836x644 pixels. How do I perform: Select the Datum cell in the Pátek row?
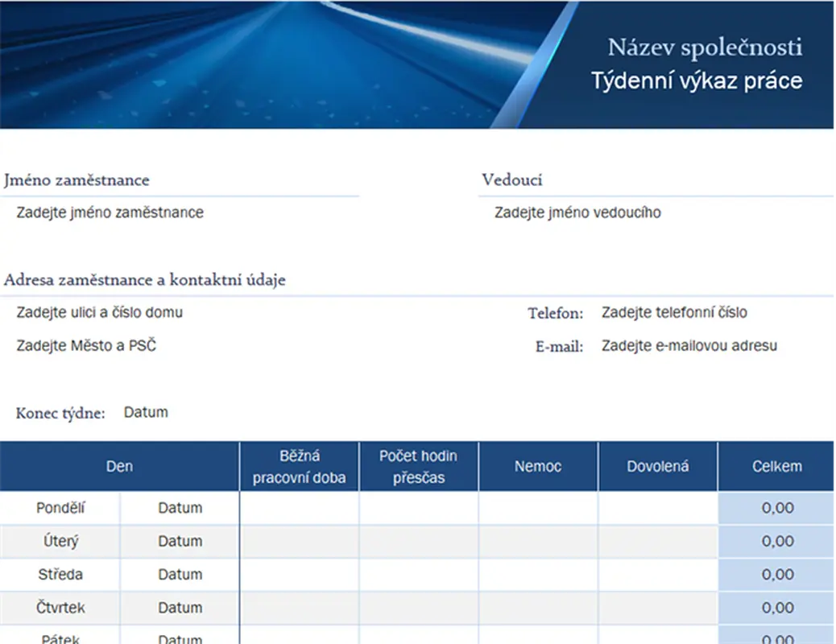click(x=178, y=638)
